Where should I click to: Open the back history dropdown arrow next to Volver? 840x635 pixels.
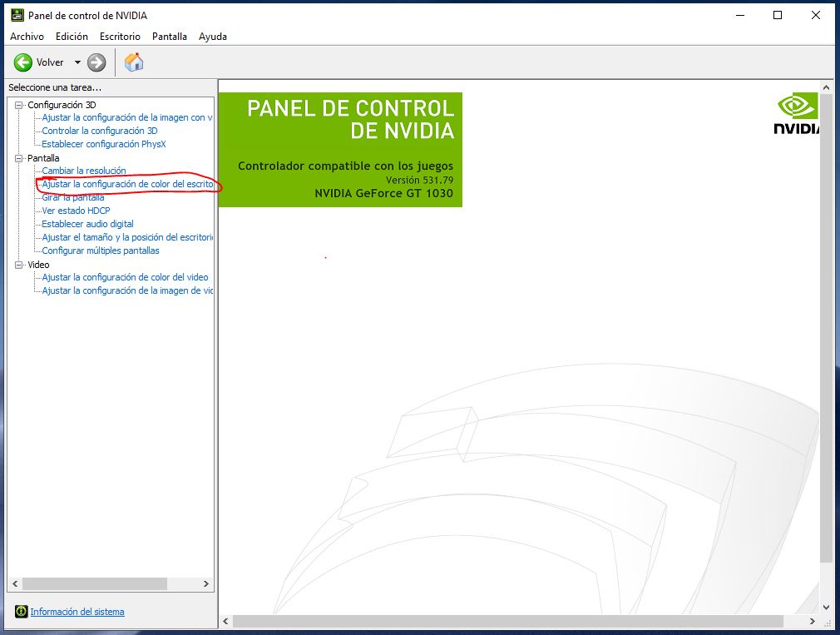coord(77,62)
